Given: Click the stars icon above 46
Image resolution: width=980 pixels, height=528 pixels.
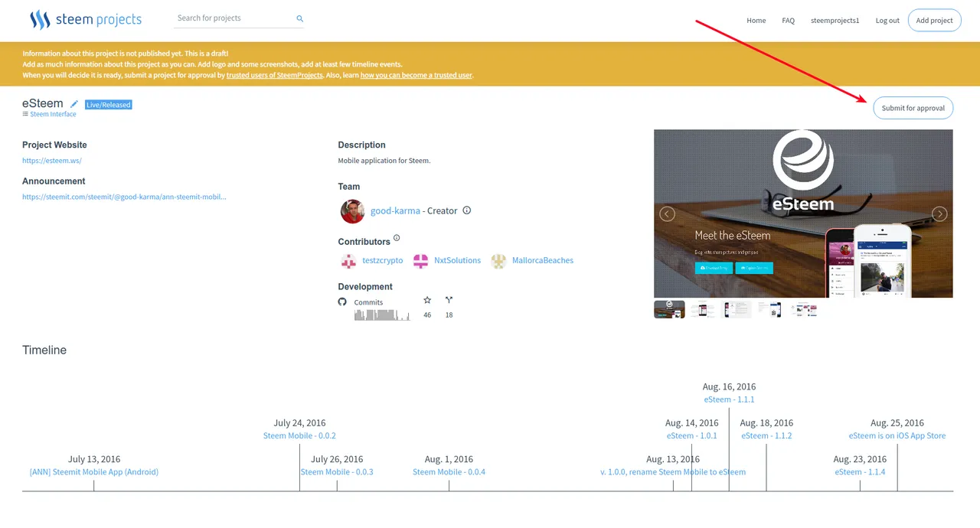Looking at the screenshot, I should point(427,300).
